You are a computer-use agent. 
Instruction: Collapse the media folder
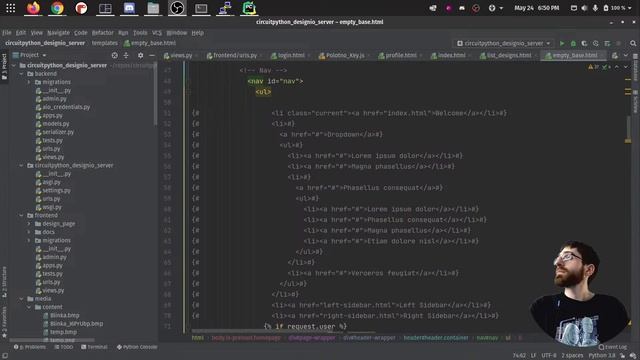pyautogui.click(x=21, y=299)
